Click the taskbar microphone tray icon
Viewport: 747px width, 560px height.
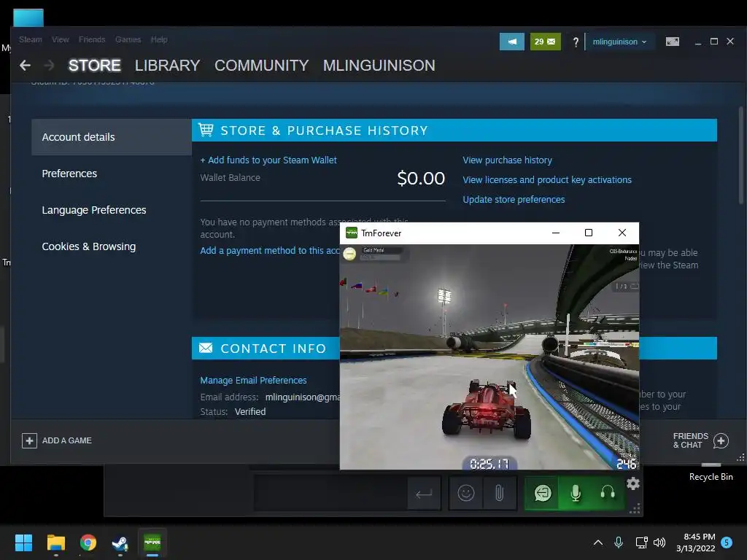[x=619, y=542]
